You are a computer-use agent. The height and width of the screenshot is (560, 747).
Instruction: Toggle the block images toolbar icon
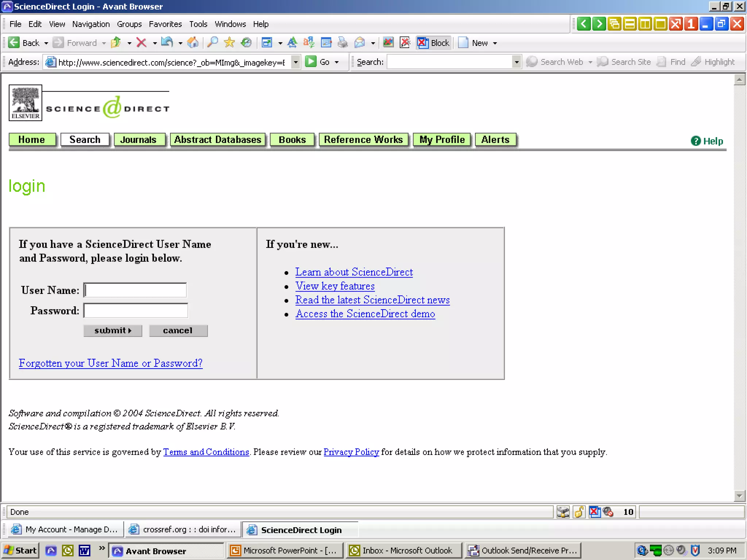[x=388, y=43]
